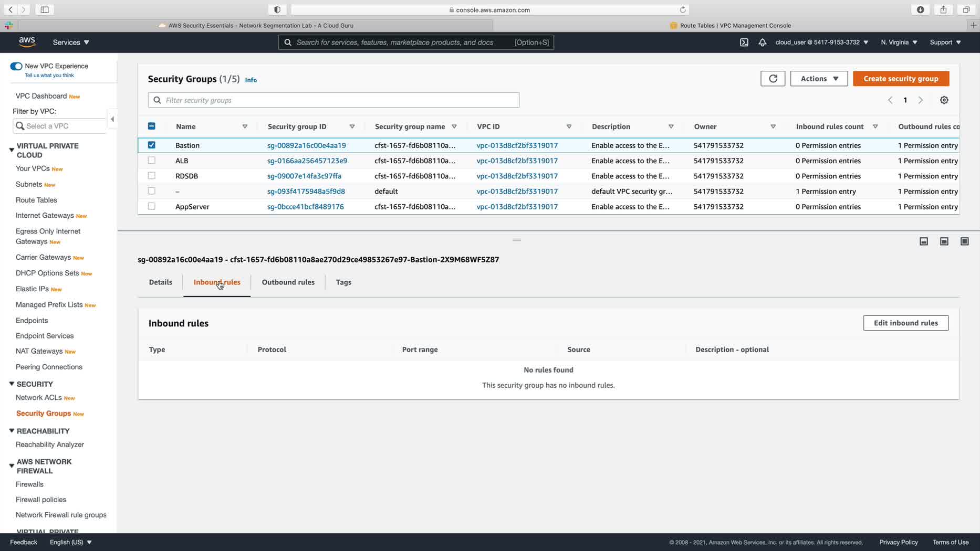Go forward with the browser forward arrow
The image size is (980, 551).
pyautogui.click(x=24, y=9)
